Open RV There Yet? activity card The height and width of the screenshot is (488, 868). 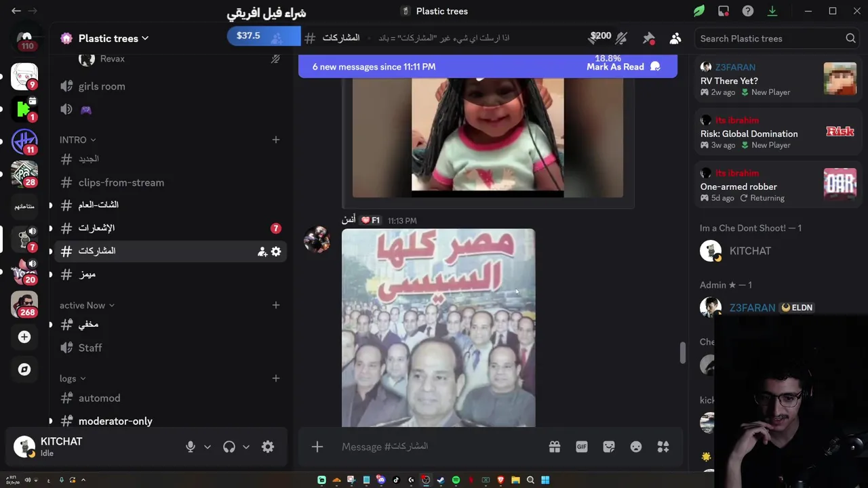pyautogui.click(x=778, y=79)
